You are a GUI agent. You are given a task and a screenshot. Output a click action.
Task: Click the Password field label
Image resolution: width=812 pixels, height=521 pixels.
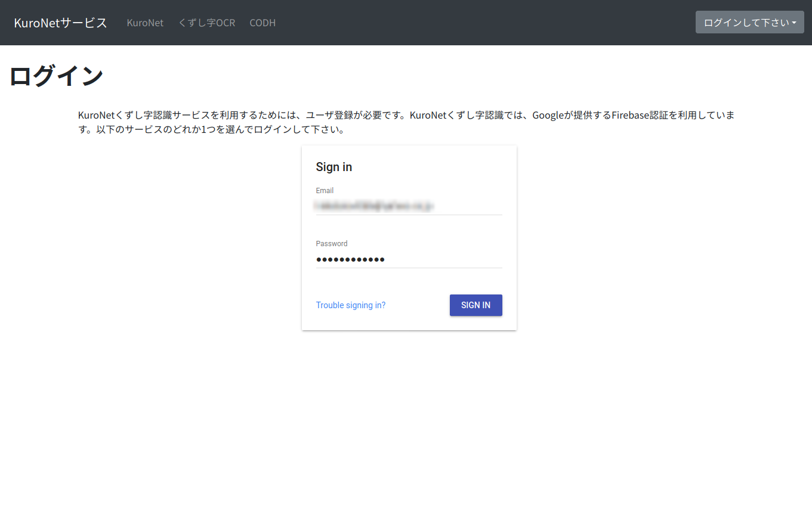(332, 243)
